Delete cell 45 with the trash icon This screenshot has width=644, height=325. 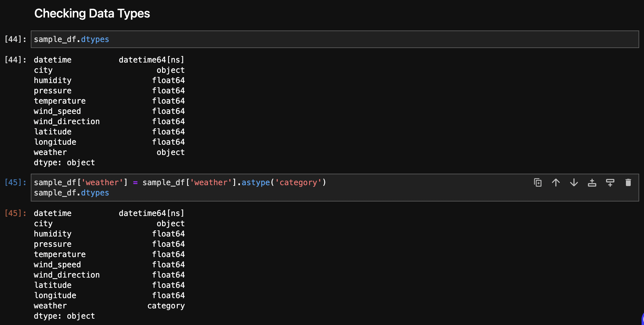(x=628, y=182)
